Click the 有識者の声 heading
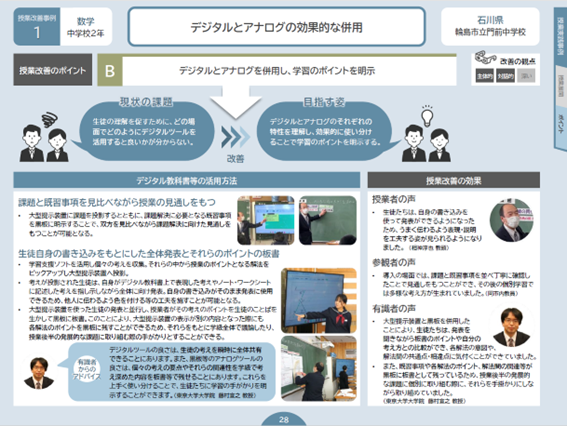567x426 pixels. click(x=394, y=308)
